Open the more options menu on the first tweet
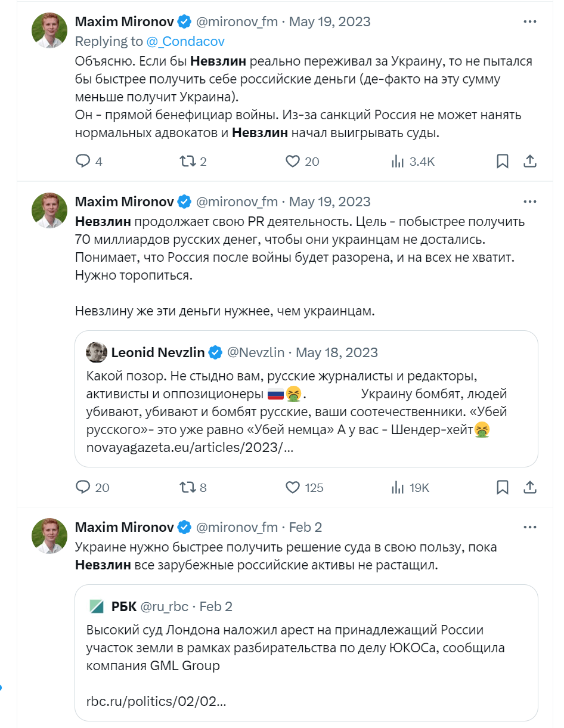Image resolution: width=564 pixels, height=728 pixels. (529, 21)
